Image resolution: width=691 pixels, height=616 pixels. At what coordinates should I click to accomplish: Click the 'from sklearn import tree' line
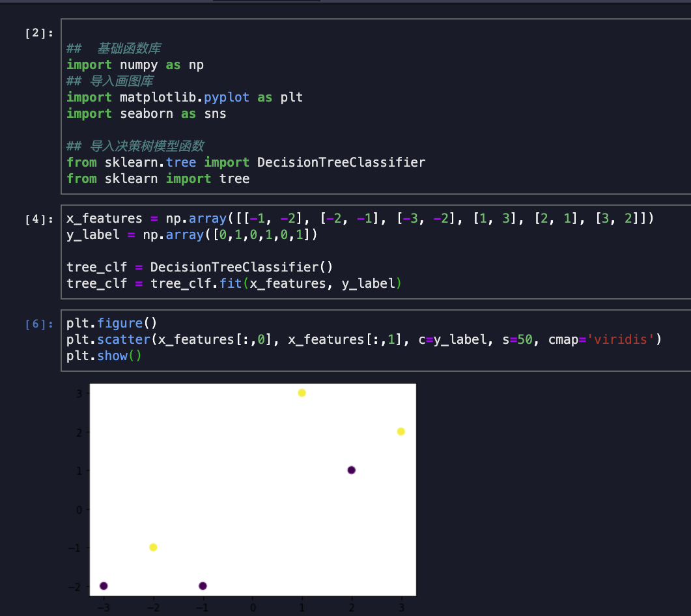pos(158,178)
